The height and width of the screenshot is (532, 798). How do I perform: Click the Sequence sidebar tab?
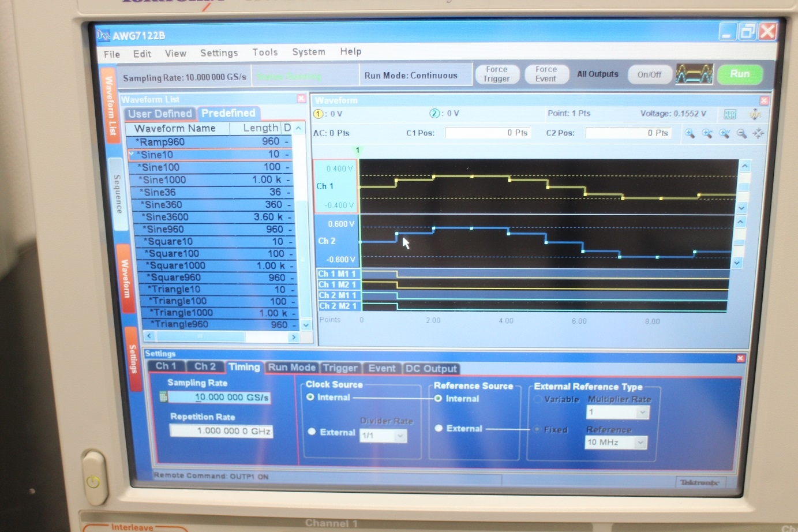118,194
